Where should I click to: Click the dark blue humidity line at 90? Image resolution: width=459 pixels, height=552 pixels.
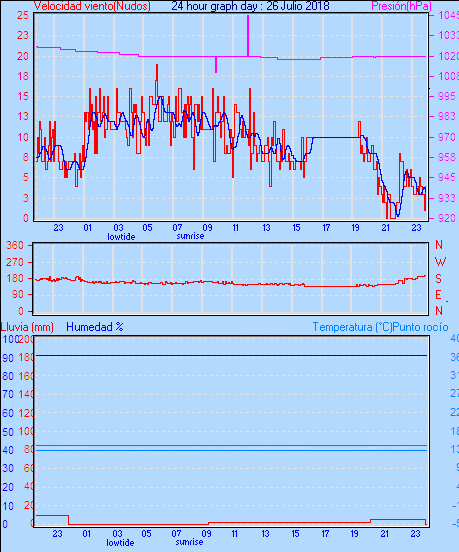coord(231,356)
